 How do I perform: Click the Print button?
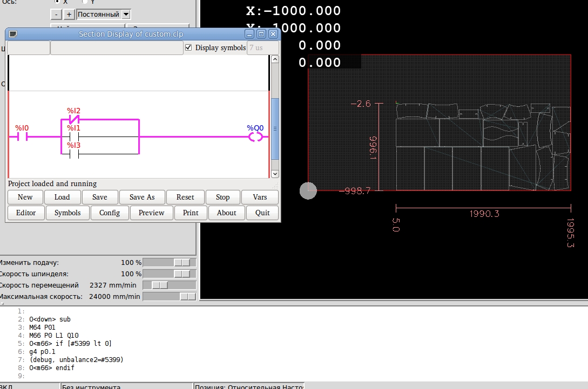[x=191, y=213]
